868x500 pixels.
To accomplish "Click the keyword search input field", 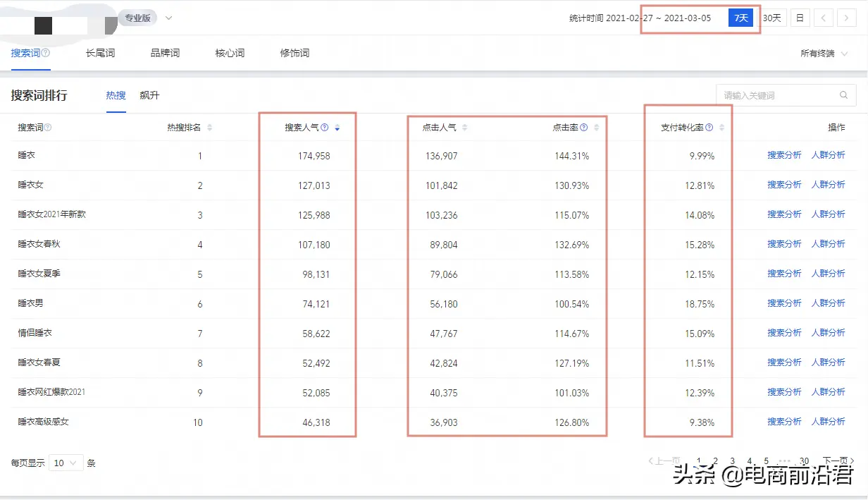I will pos(775,95).
